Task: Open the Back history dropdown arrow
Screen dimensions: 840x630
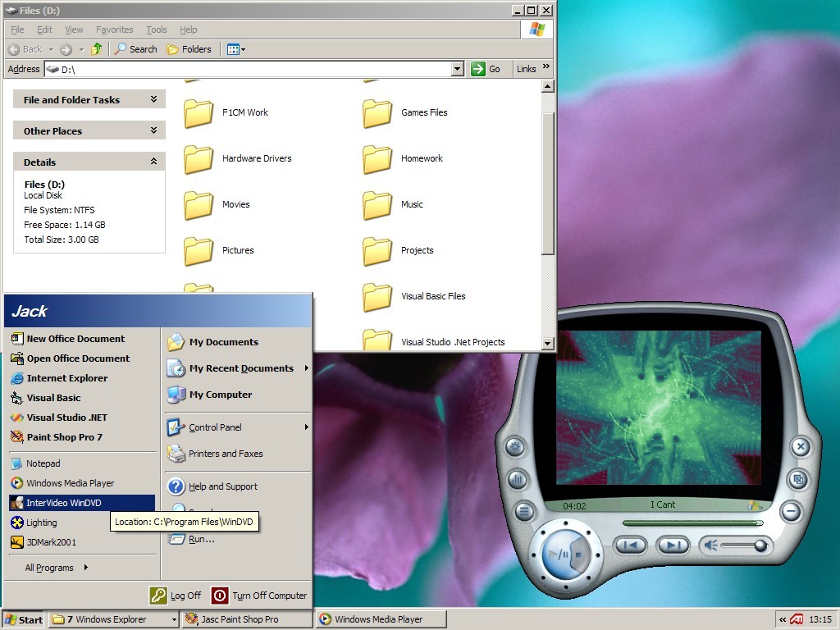Action: click(x=52, y=49)
